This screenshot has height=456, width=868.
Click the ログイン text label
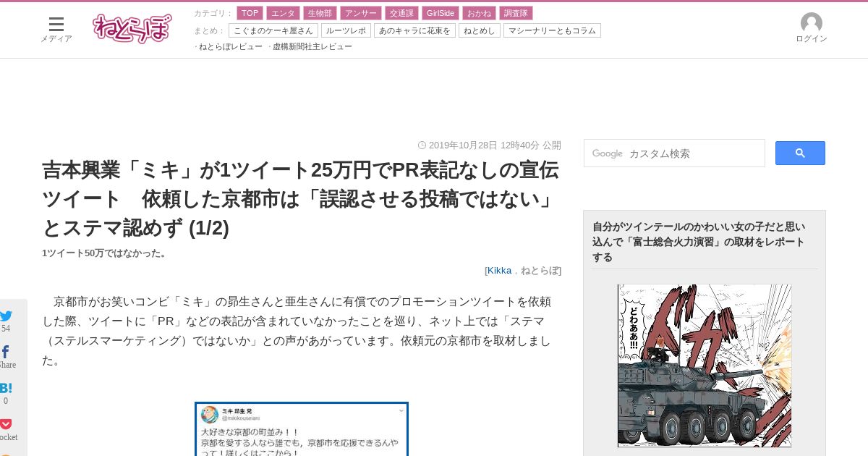(812, 38)
